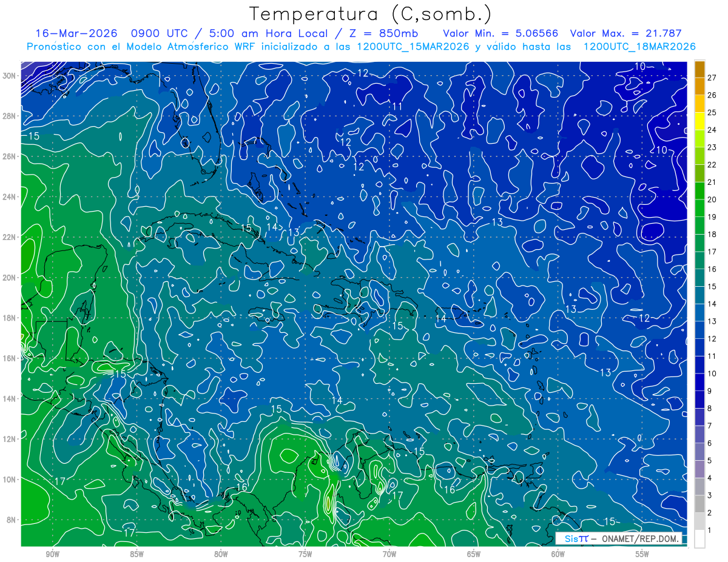Click the '23' value on color scale
The height and width of the screenshot is (562, 728).
click(x=712, y=147)
